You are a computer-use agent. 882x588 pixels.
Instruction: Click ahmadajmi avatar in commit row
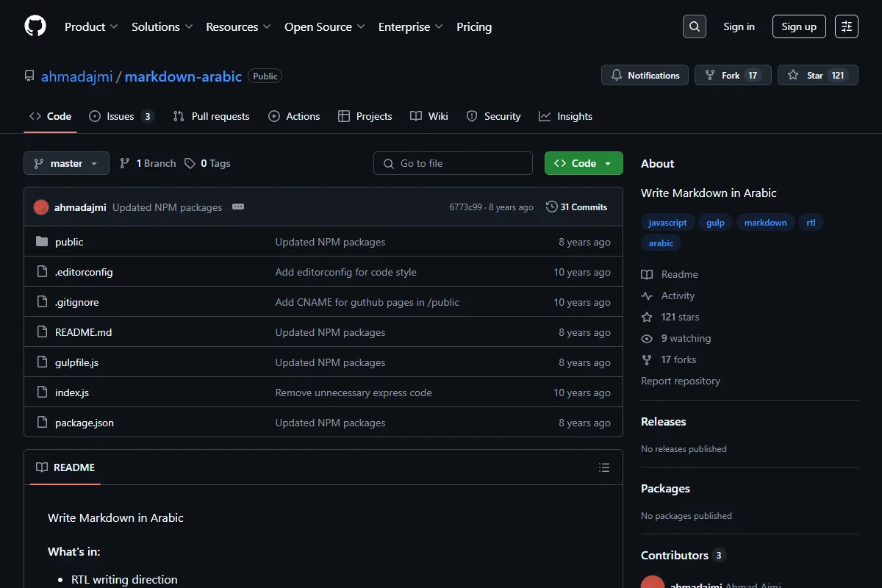coord(41,207)
